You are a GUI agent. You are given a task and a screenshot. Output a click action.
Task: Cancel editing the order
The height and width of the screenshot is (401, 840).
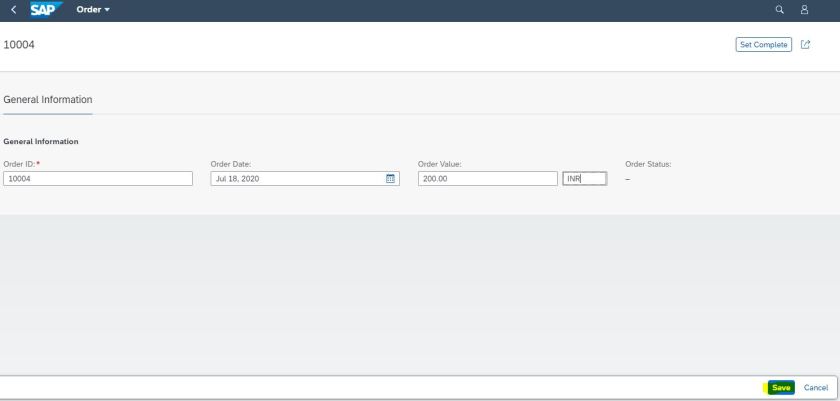[x=816, y=388]
